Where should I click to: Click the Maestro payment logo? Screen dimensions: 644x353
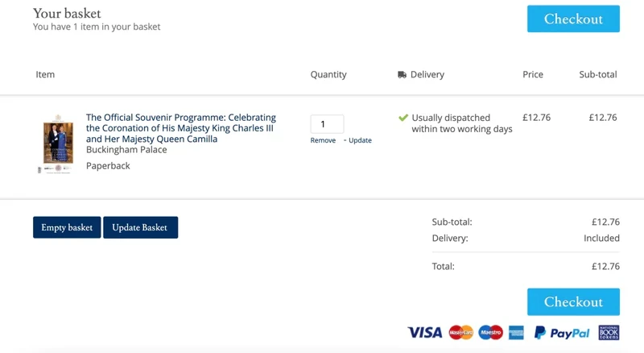pyautogui.click(x=490, y=332)
